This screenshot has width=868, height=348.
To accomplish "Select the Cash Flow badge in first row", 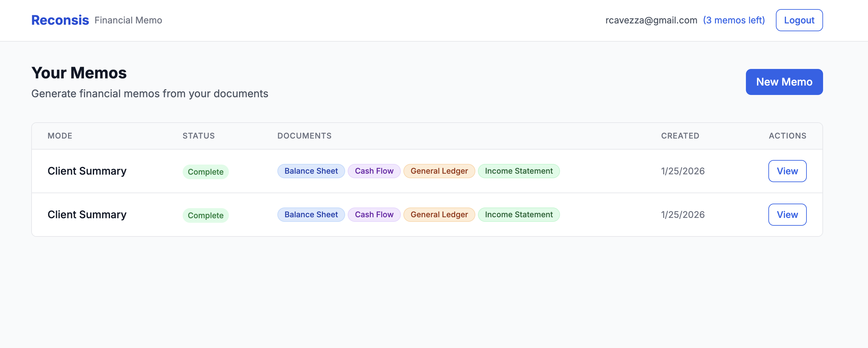I will (x=374, y=171).
